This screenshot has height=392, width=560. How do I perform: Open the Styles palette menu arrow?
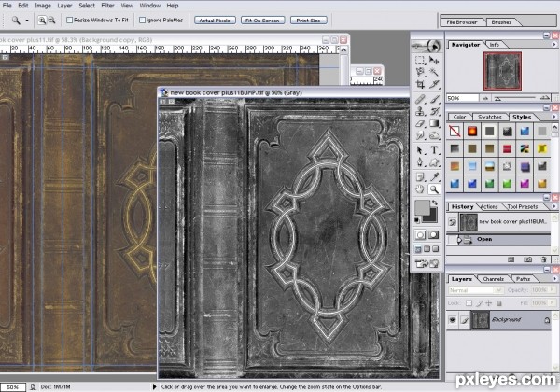554,117
